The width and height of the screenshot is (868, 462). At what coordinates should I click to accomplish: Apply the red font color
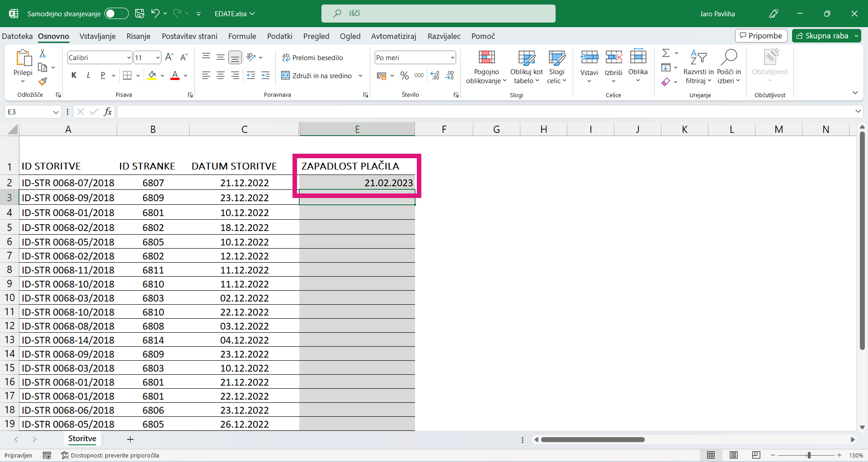point(175,75)
